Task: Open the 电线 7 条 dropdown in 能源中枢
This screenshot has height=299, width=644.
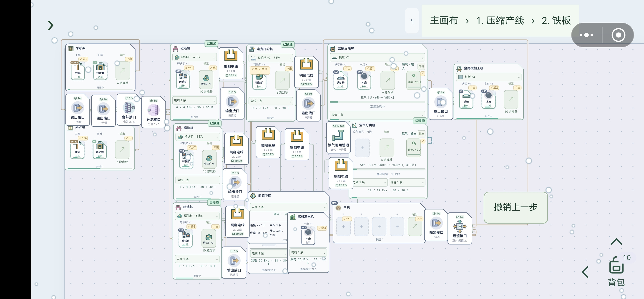Action: tap(289, 207)
